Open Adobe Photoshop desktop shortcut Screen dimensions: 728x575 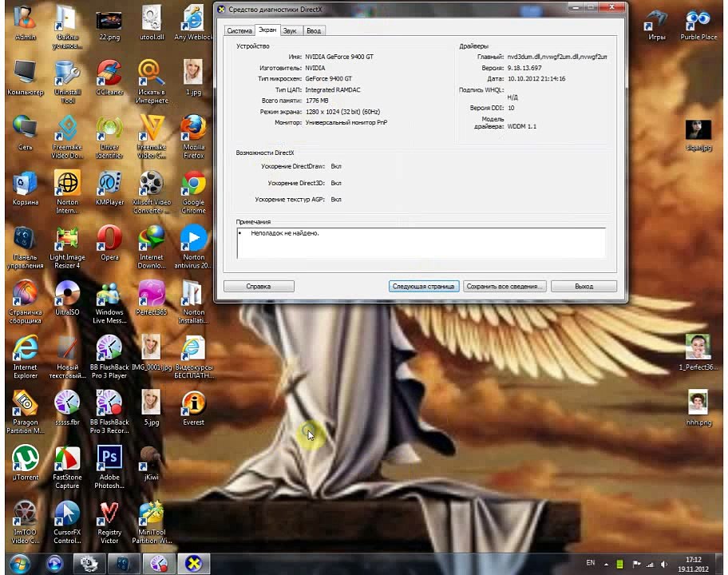109,466
